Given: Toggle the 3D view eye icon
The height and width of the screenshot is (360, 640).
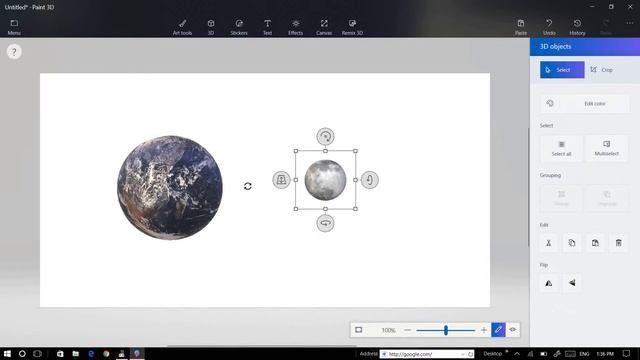Looking at the screenshot, I should (513, 330).
